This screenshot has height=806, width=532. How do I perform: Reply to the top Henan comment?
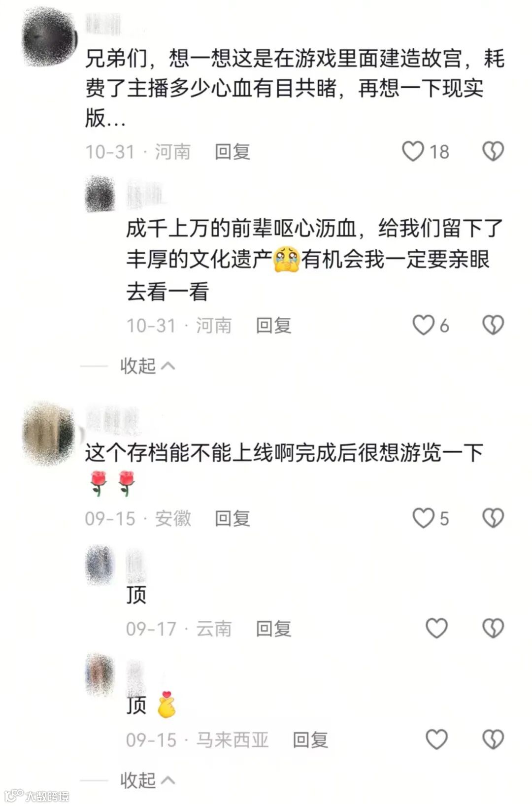point(233,152)
